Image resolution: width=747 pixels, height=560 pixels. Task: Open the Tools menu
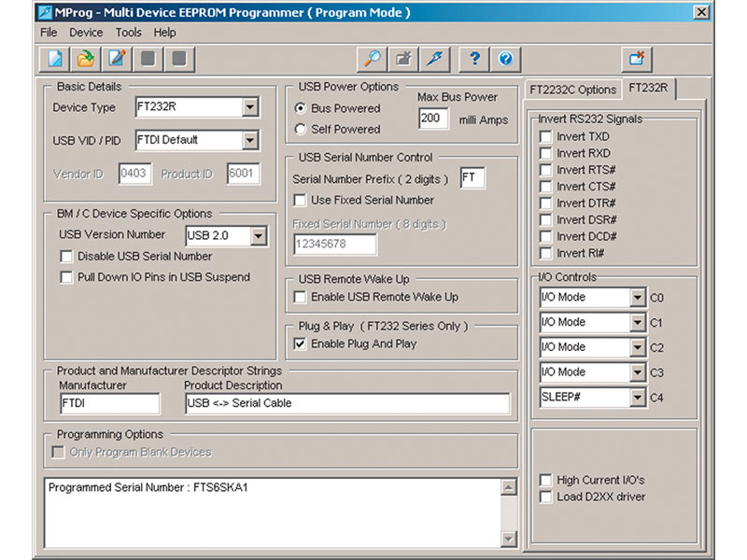128,33
